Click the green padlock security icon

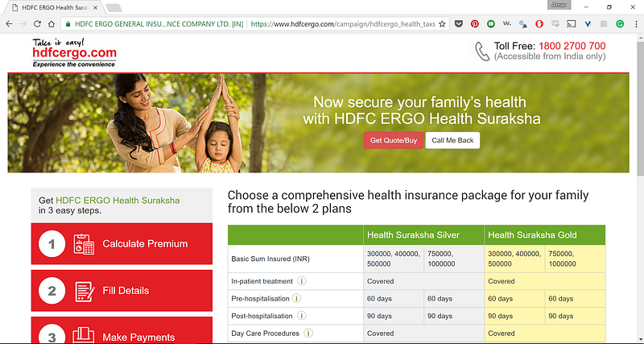[x=68, y=24]
